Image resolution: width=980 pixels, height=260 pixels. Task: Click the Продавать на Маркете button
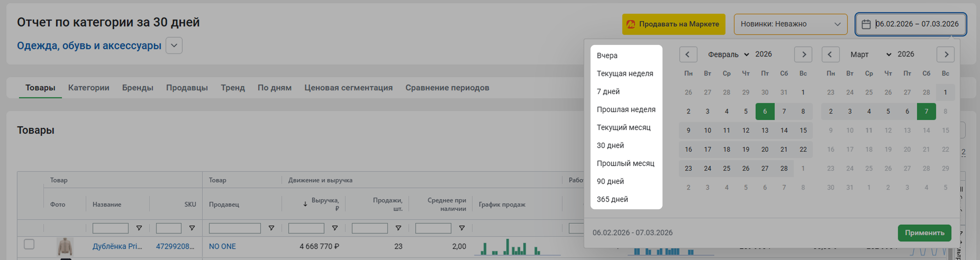tap(673, 24)
